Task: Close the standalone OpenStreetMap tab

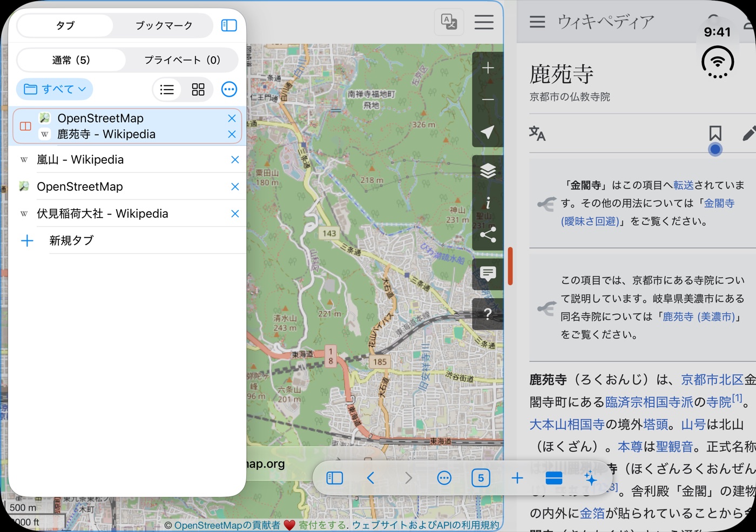Action: [235, 187]
